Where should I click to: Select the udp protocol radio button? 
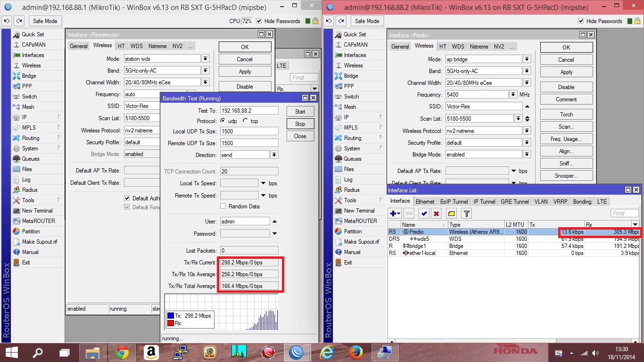click(x=223, y=121)
